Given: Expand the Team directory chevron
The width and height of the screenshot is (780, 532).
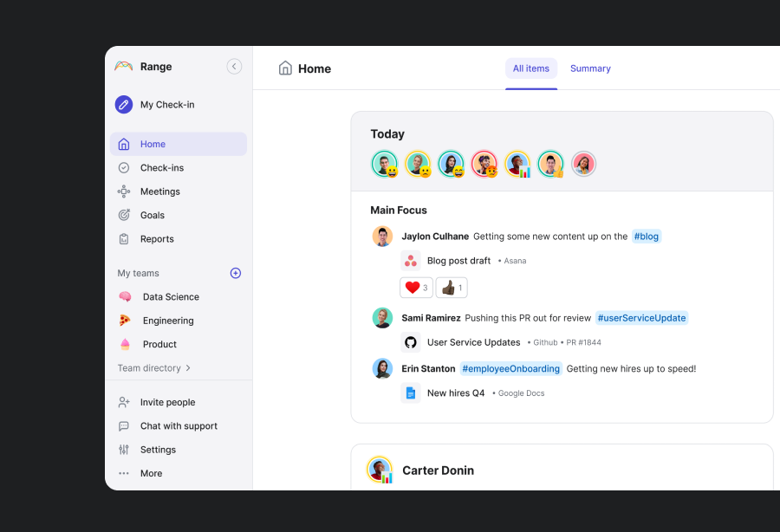Looking at the screenshot, I should click(x=188, y=368).
